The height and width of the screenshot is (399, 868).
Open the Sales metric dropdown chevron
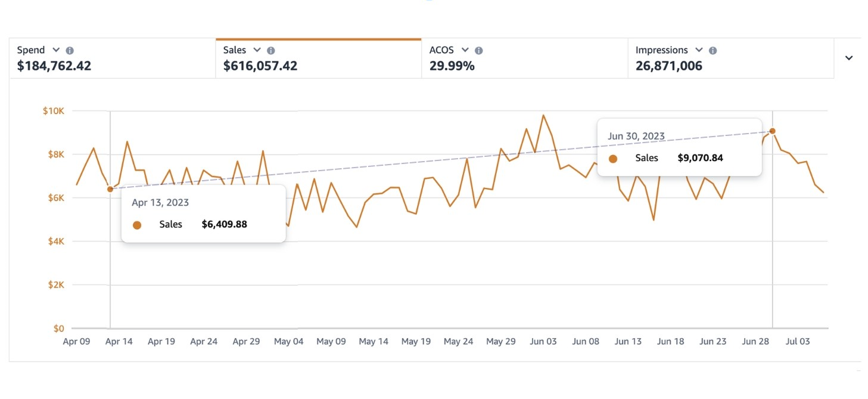pyautogui.click(x=257, y=50)
